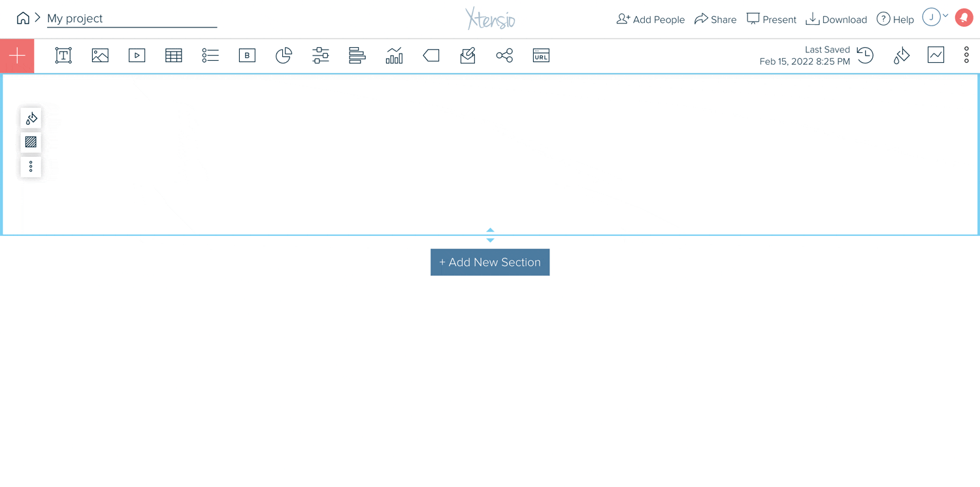980x487 pixels.
Task: Open the toolbar's more options menu
Action: pyautogui.click(x=966, y=55)
